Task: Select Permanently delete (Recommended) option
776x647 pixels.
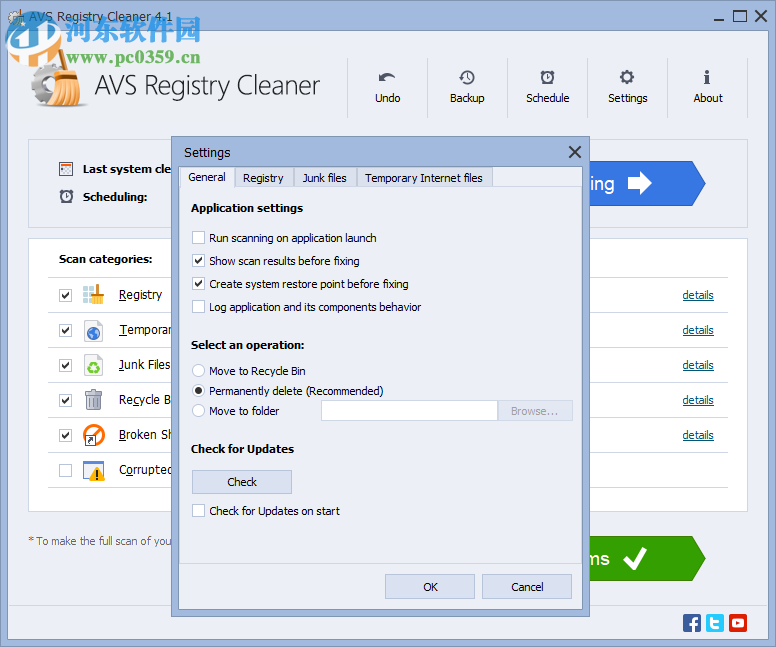Action: 198,391
